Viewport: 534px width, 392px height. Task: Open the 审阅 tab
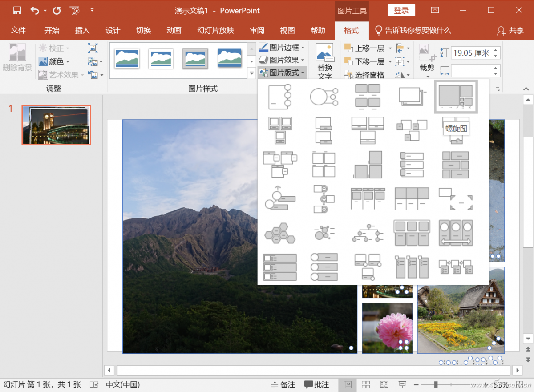coord(257,30)
